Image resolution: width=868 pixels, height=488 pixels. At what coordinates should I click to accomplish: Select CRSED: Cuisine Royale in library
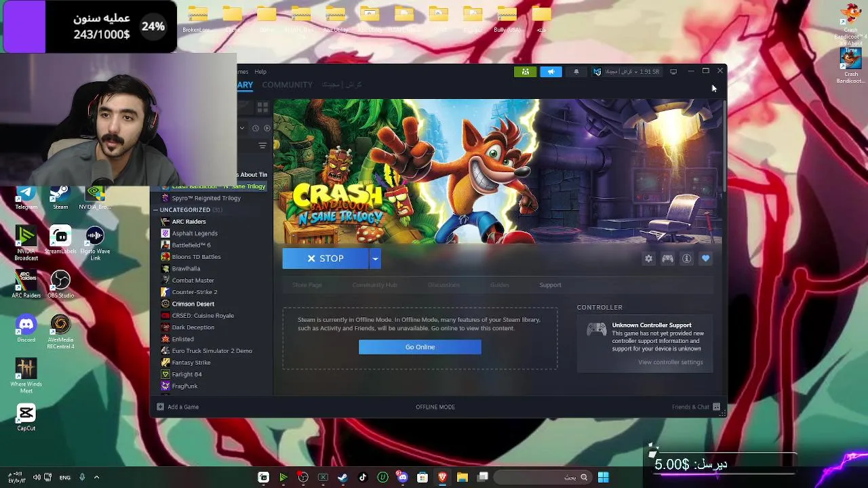point(203,315)
